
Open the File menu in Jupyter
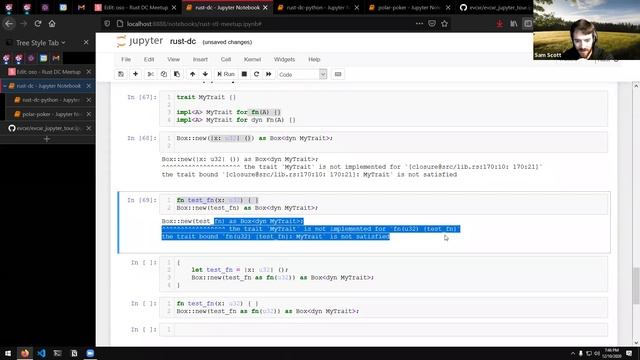click(126, 60)
